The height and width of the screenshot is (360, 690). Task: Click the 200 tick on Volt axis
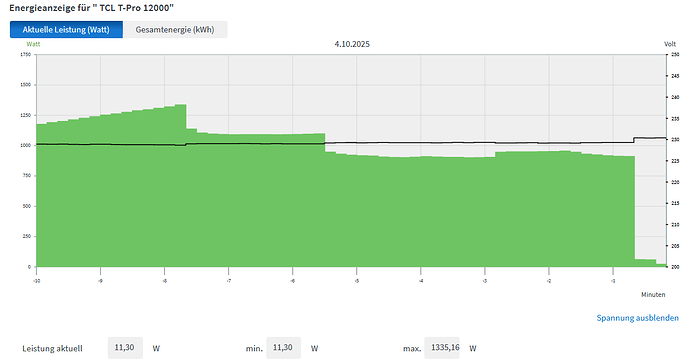coord(675,267)
